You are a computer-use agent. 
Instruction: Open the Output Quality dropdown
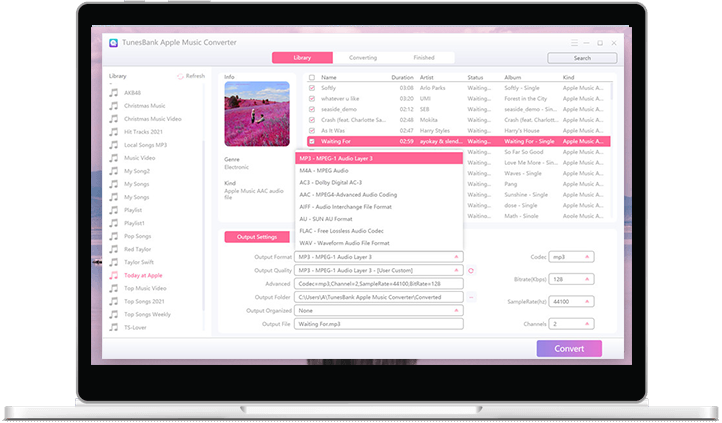pos(378,270)
